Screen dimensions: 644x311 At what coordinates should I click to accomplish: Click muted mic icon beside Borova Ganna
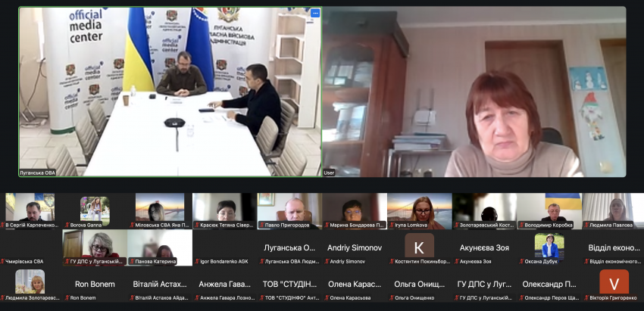pos(67,225)
